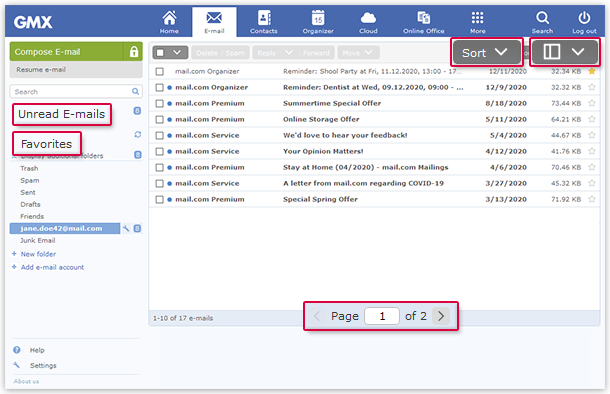
Task: Switch to the E-mail tab
Action: (x=214, y=22)
